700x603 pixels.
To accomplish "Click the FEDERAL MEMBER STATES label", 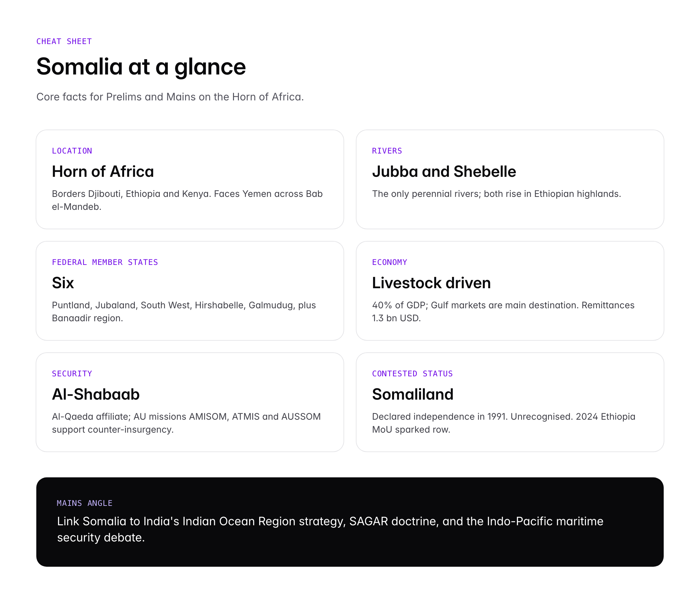I will click(x=105, y=262).
